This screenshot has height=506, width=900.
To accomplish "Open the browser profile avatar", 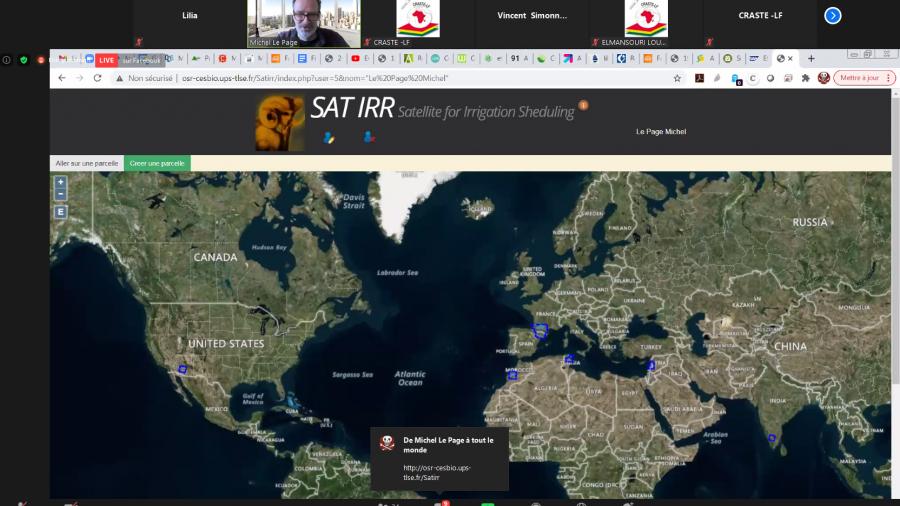I will coord(824,78).
